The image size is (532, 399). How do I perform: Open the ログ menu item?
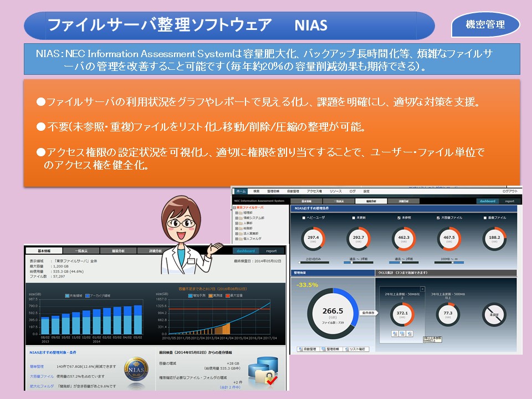click(x=352, y=191)
